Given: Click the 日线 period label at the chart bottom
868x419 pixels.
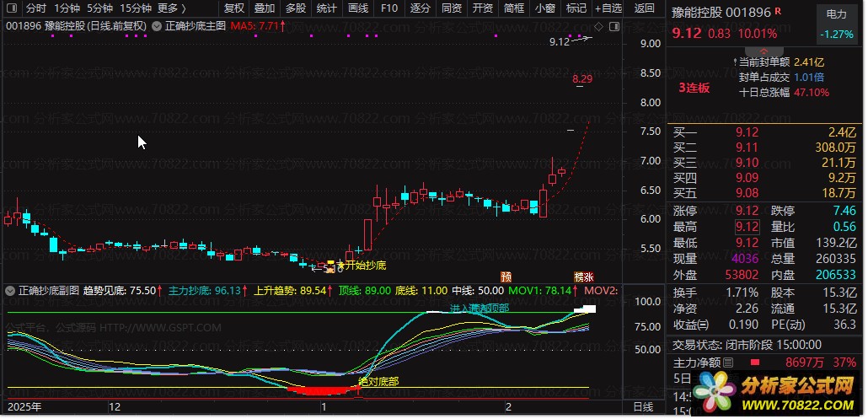Looking at the screenshot, I should tap(643, 407).
